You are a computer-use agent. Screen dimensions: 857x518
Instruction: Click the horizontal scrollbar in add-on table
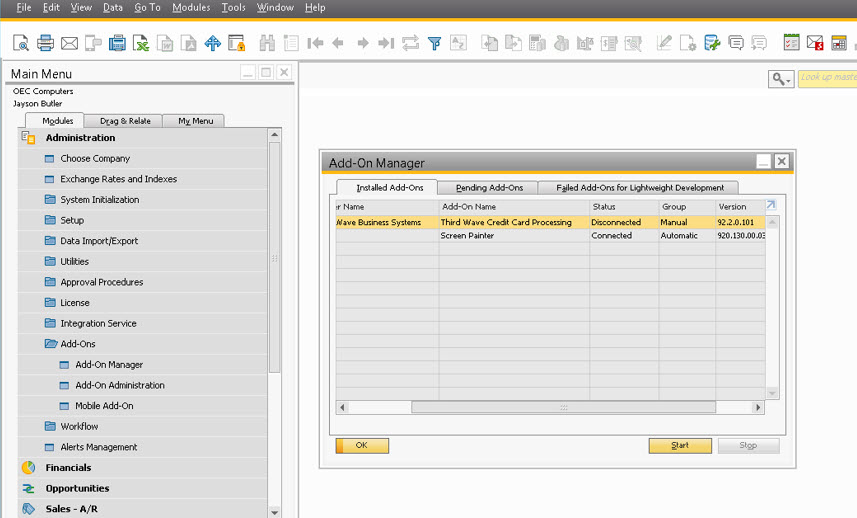pyautogui.click(x=563, y=407)
